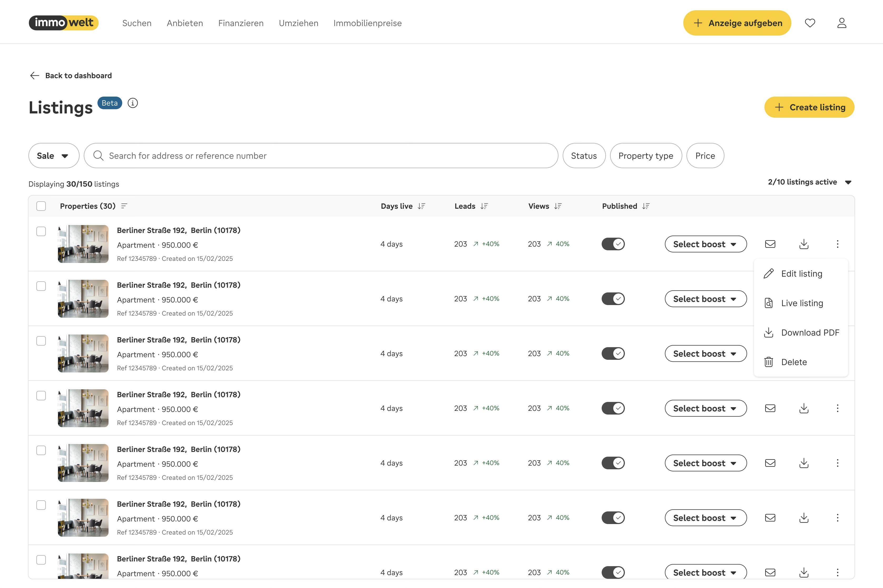Open Select boost dropdown in third row
This screenshot has width=883, height=588.
705,354
